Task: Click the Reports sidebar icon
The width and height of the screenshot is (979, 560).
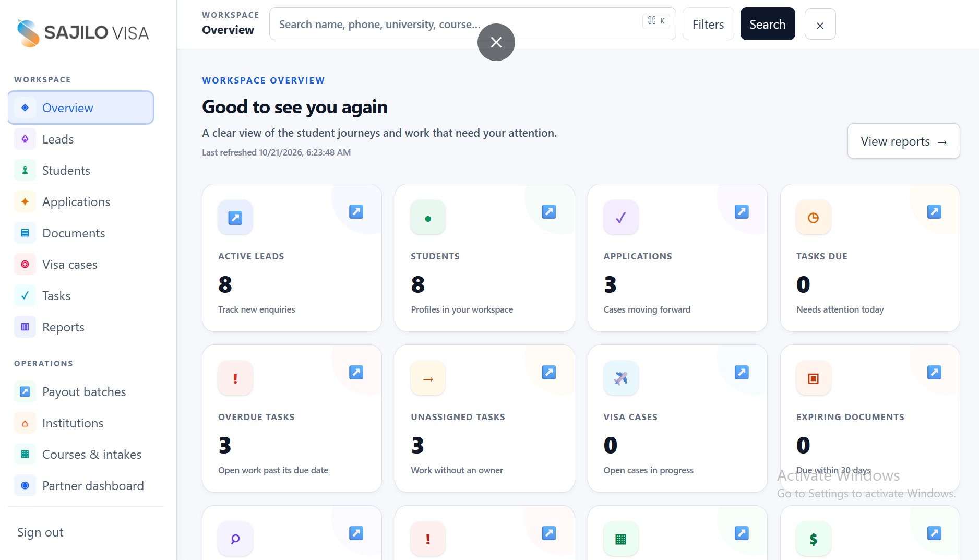Action: tap(25, 327)
